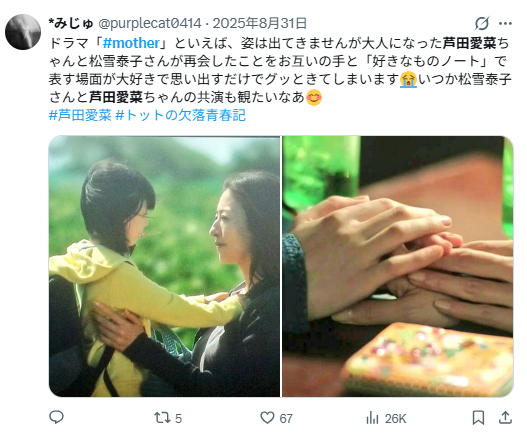Click the repost count 5

coord(178,419)
